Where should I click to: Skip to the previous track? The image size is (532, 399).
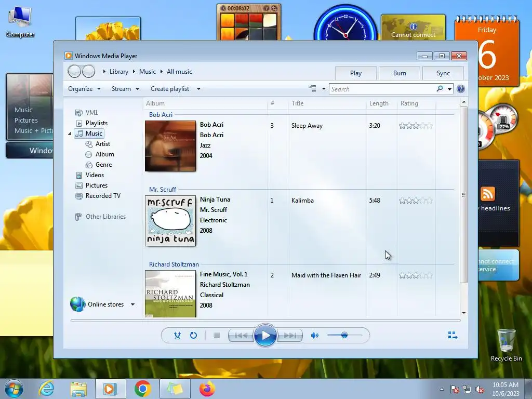point(241,336)
